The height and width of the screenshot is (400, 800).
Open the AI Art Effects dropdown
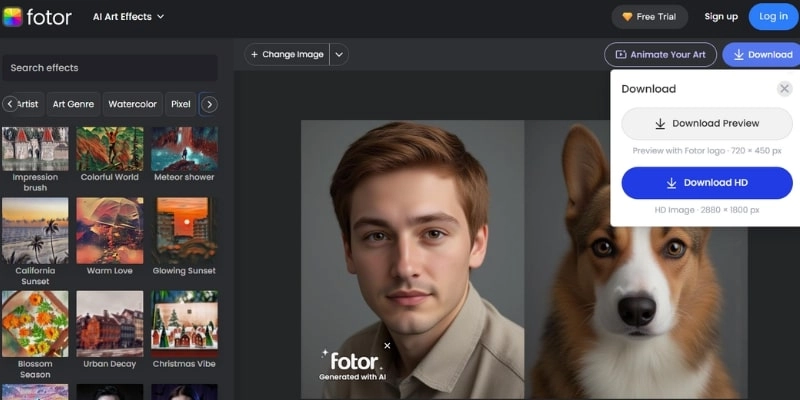[128, 17]
